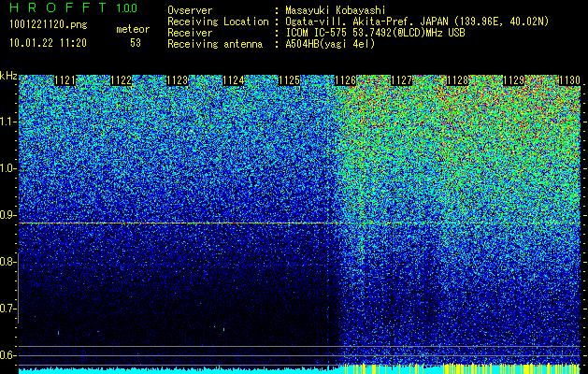The image size is (588, 374).
Task: Click the 1127 time marker
Action: point(402,80)
